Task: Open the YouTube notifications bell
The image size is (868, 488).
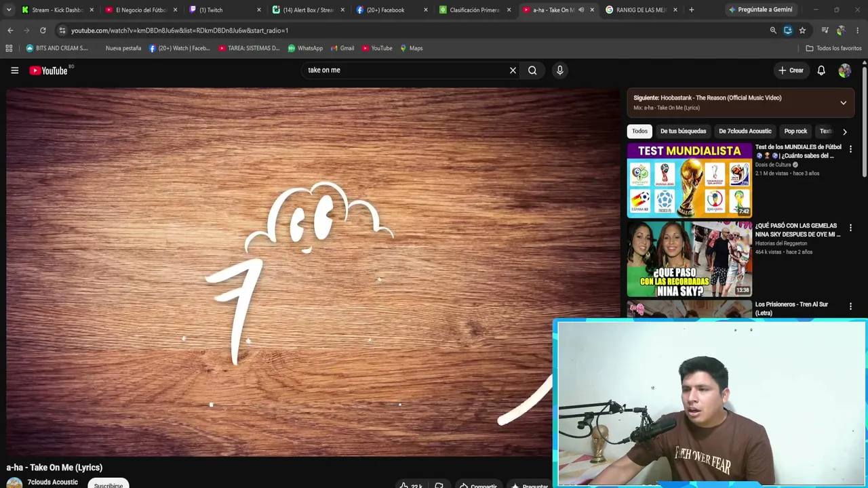Action: pyautogui.click(x=821, y=70)
